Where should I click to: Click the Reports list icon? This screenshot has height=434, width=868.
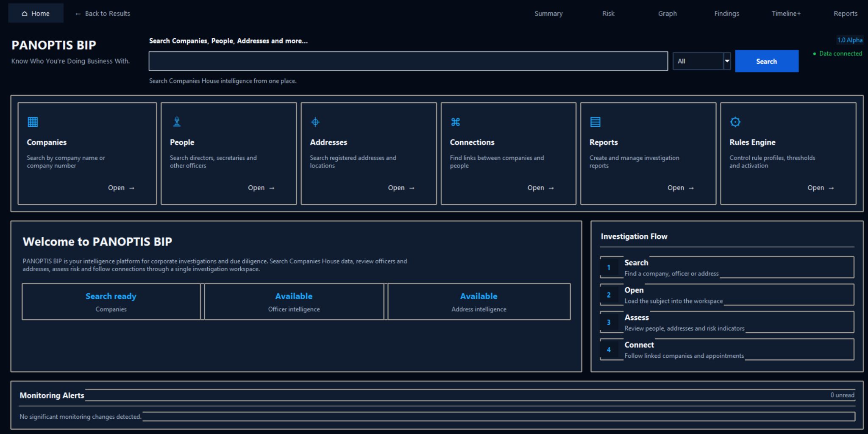595,122
